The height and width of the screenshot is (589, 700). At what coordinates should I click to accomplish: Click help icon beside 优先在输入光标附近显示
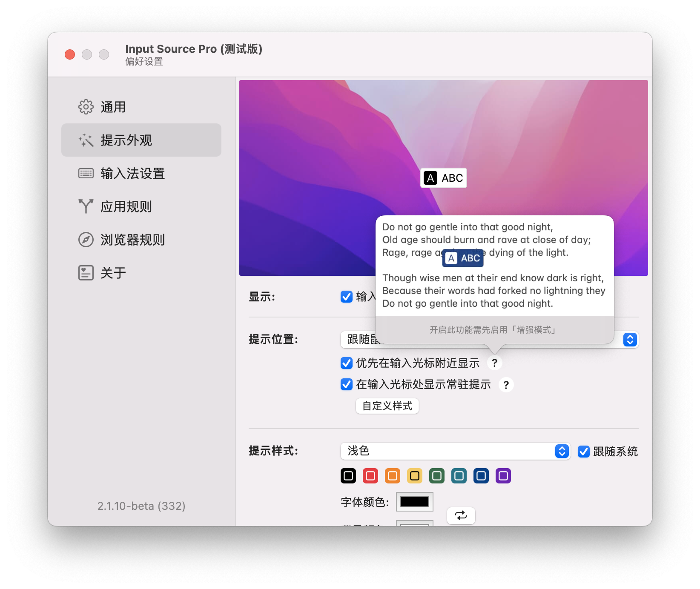pos(494,363)
